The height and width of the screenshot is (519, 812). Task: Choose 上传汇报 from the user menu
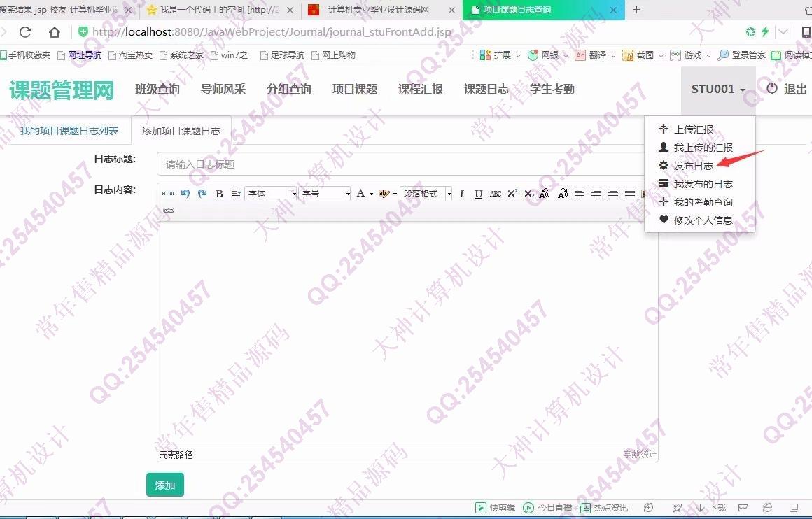pyautogui.click(x=694, y=129)
